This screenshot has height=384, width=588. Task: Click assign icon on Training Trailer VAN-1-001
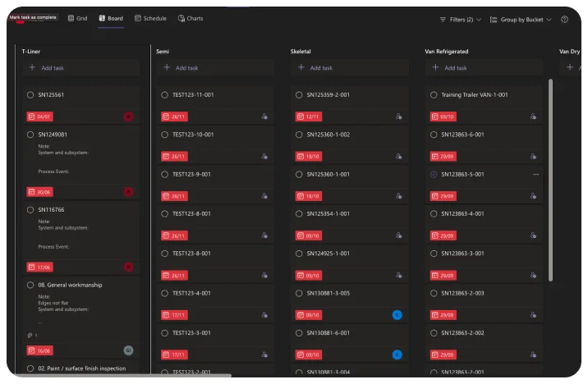click(x=533, y=117)
